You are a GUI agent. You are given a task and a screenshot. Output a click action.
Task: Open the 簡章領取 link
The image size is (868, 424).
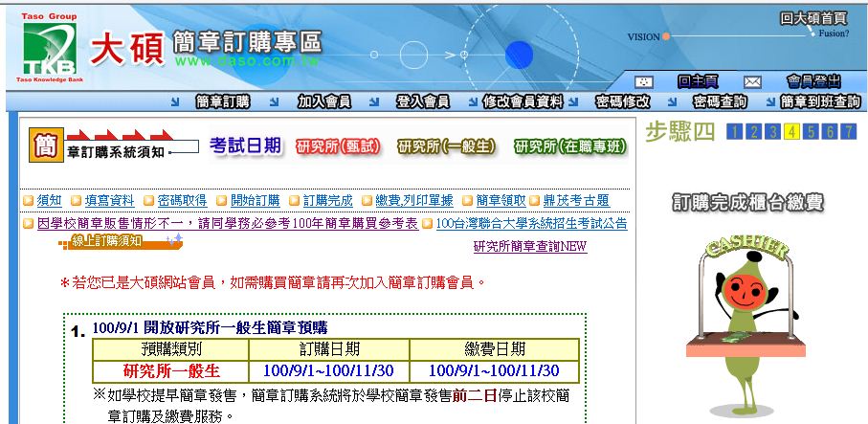[501, 200]
